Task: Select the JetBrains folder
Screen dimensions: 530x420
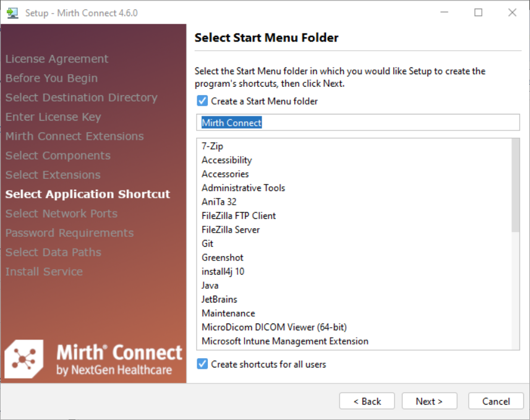Action: 219,299
